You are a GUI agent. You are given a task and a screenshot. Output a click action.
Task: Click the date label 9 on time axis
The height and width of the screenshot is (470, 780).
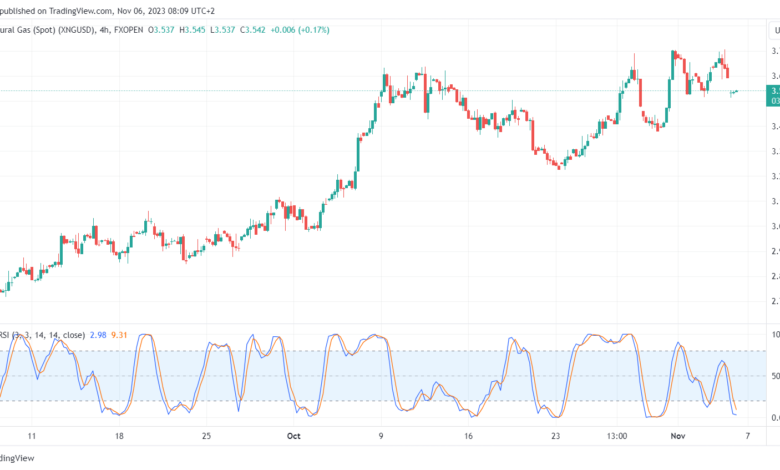coord(381,436)
